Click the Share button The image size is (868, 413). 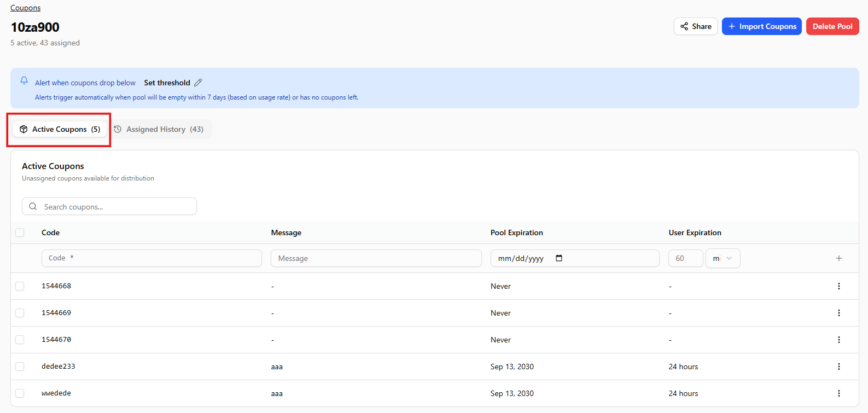(x=696, y=26)
